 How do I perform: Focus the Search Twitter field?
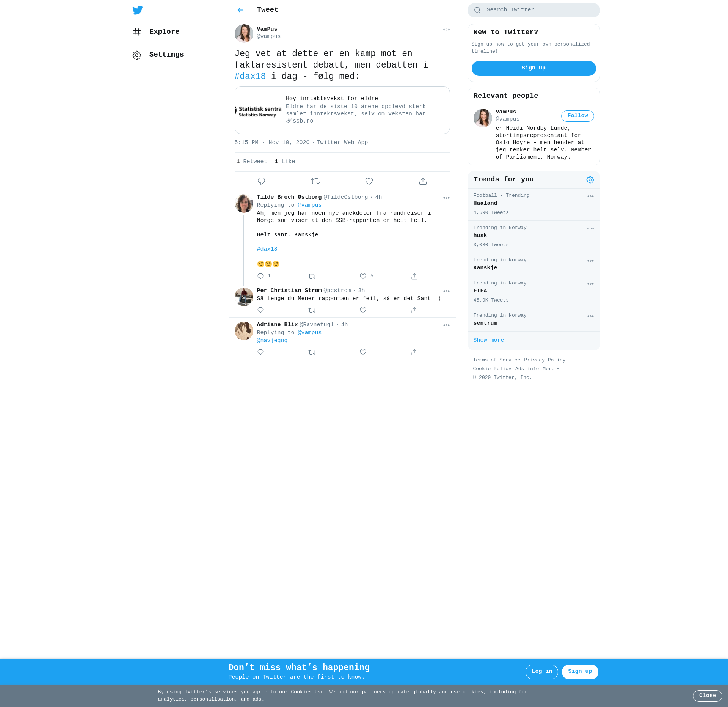click(x=533, y=10)
